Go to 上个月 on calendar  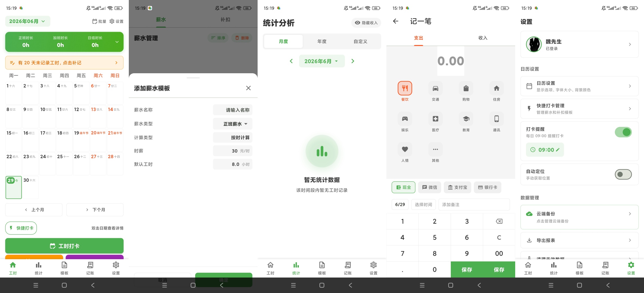click(34, 210)
